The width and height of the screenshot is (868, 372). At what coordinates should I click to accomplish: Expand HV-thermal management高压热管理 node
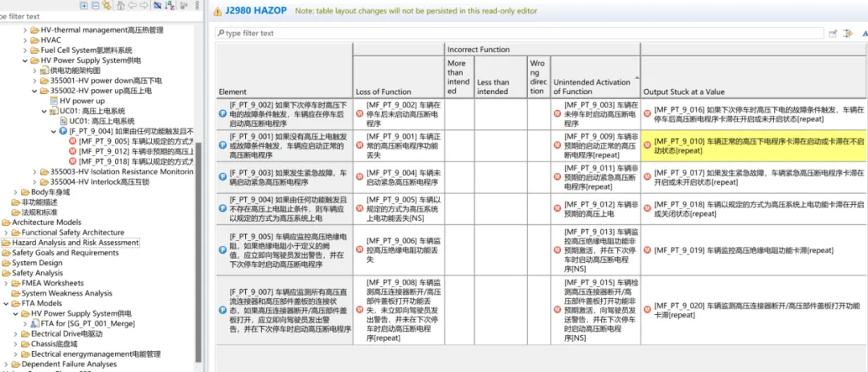click(x=26, y=30)
